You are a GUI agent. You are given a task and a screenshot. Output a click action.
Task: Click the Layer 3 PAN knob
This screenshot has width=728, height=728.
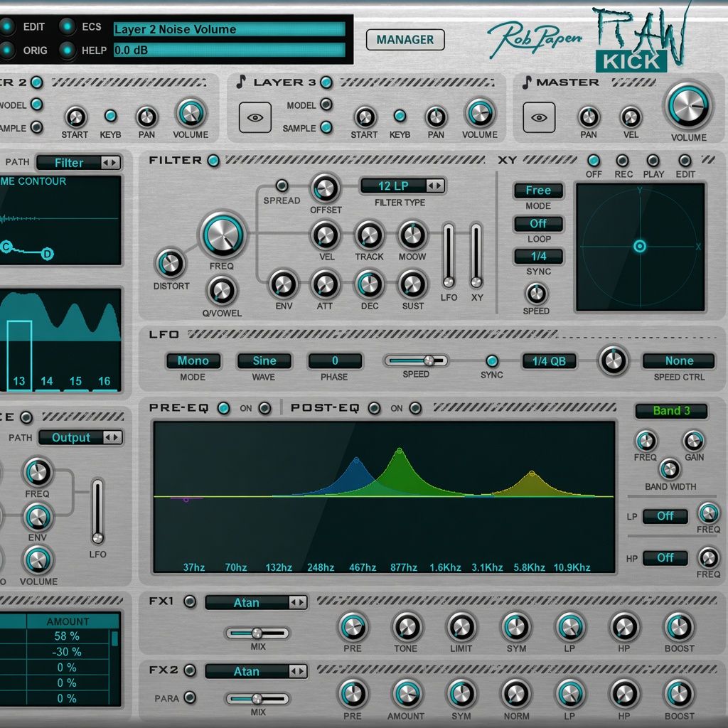(436, 117)
